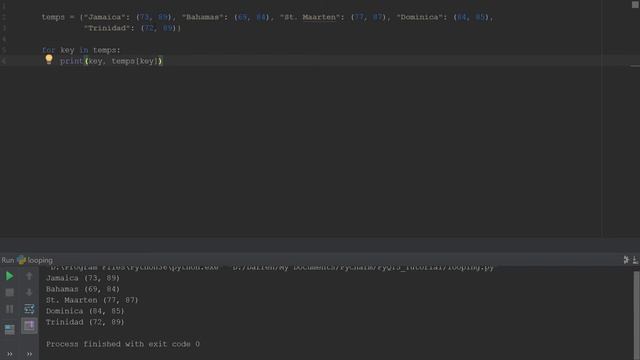Click the Up the stack trace arrow
Viewport: 640px width, 360px height.
pos(29,276)
